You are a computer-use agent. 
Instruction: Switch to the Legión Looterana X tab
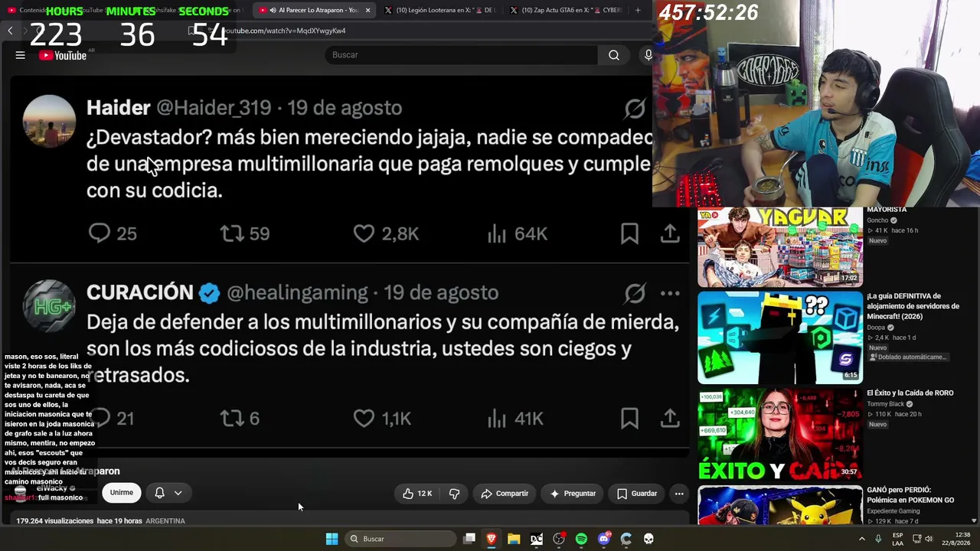[x=439, y=10]
